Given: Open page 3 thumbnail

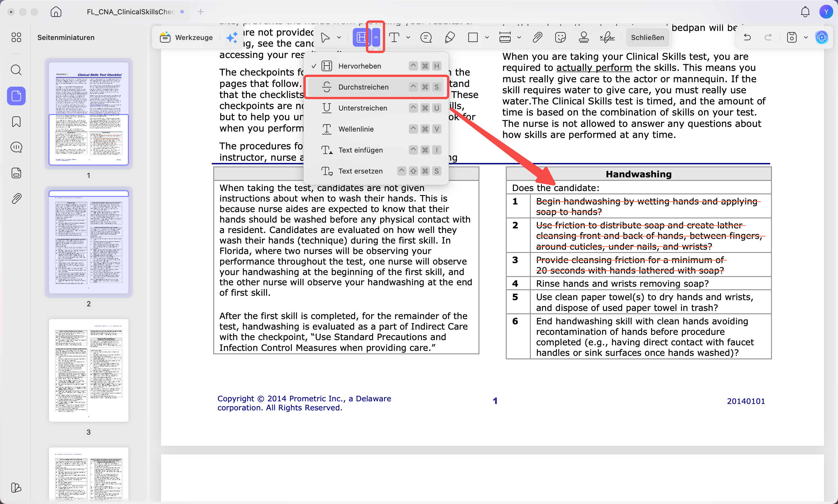Looking at the screenshot, I should point(89,370).
